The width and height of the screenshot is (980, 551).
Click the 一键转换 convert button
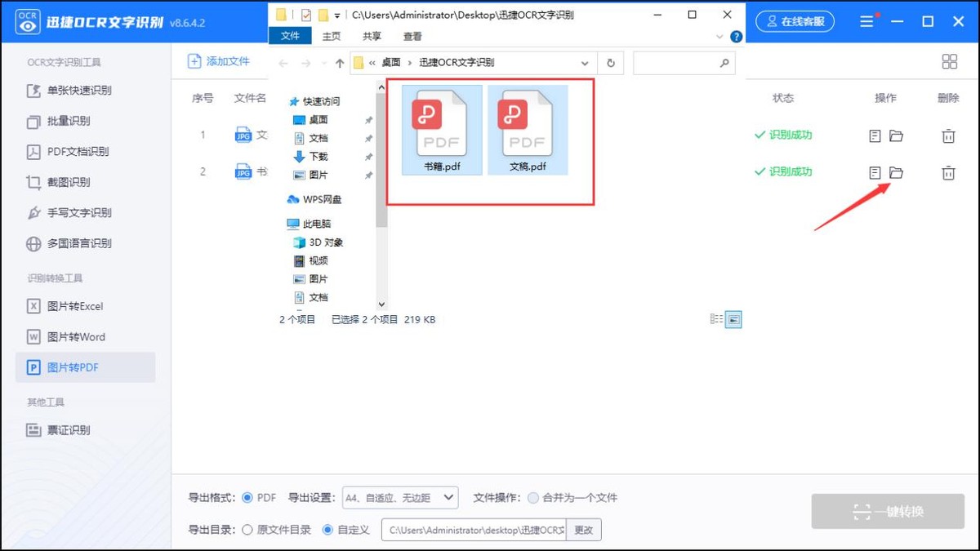(887, 511)
